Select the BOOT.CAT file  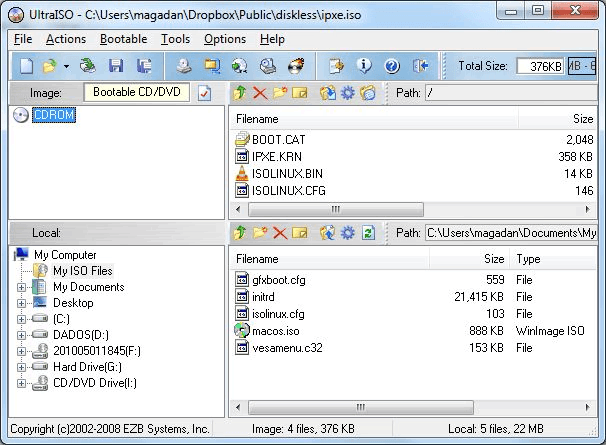(x=279, y=140)
